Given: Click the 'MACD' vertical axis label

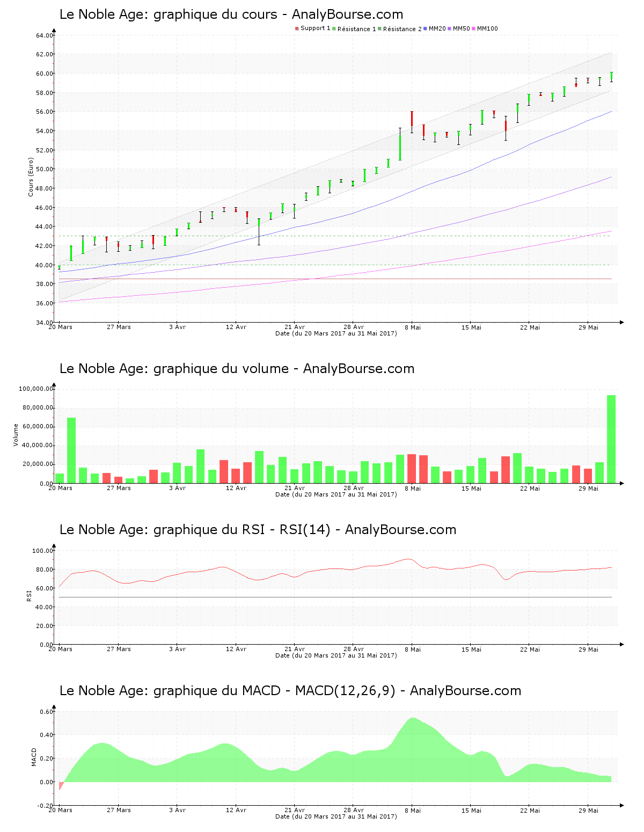Looking at the screenshot, I should click(34, 757).
